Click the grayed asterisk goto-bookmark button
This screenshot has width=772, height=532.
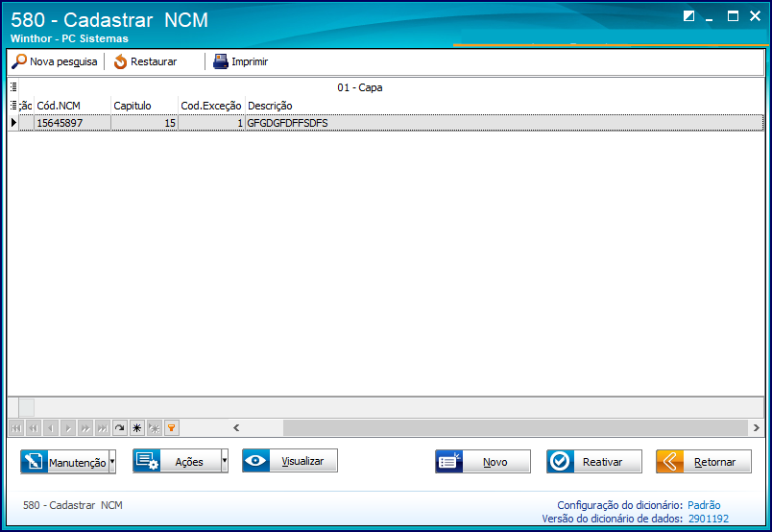coord(154,428)
